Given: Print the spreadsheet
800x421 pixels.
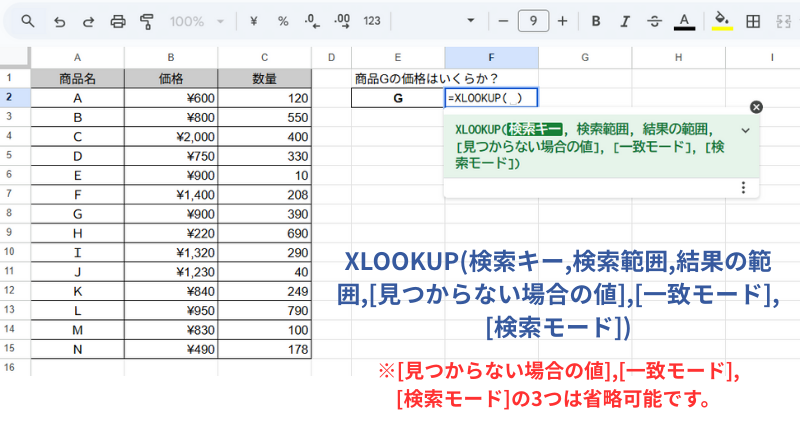Looking at the screenshot, I should pos(118,21).
